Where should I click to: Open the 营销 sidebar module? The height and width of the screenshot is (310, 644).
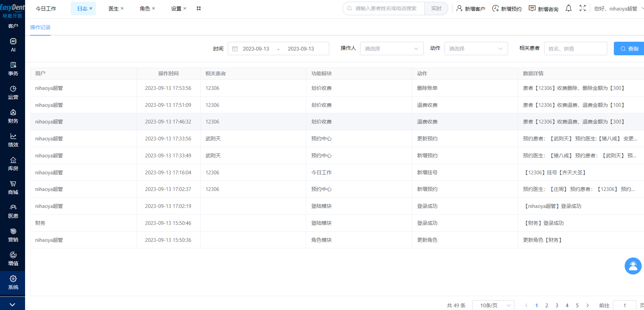13,235
